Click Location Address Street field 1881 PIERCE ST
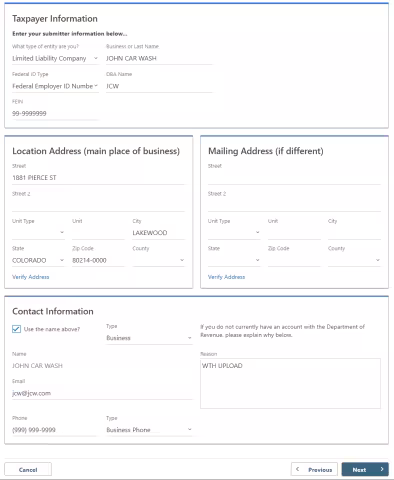 (x=98, y=178)
